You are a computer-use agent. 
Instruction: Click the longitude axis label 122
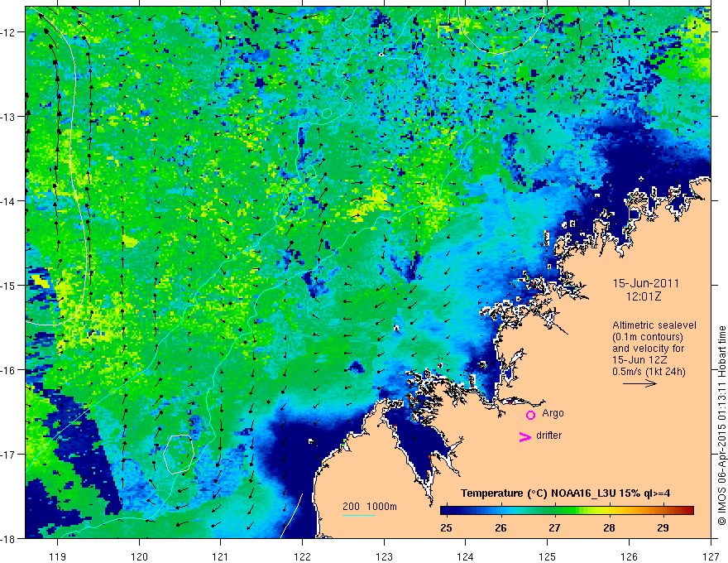click(x=302, y=556)
